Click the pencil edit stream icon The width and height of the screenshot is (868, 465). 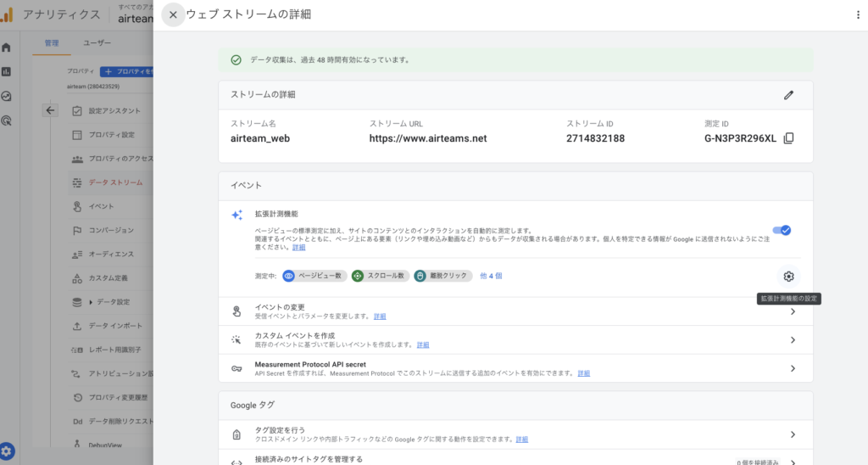coord(788,95)
